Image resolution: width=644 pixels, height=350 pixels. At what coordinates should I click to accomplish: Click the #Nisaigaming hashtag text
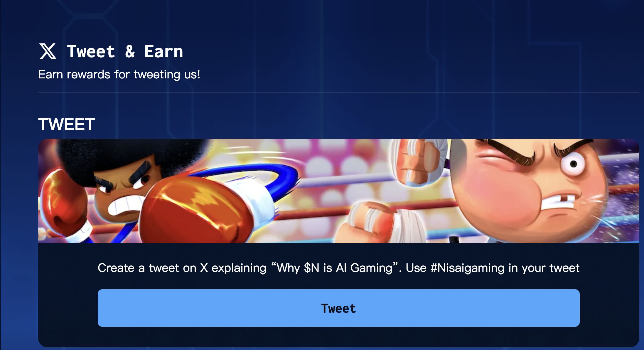click(x=467, y=268)
